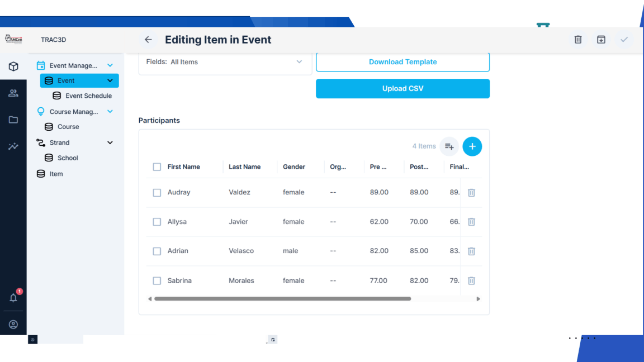Click the Upload CSV button

tap(402, 88)
